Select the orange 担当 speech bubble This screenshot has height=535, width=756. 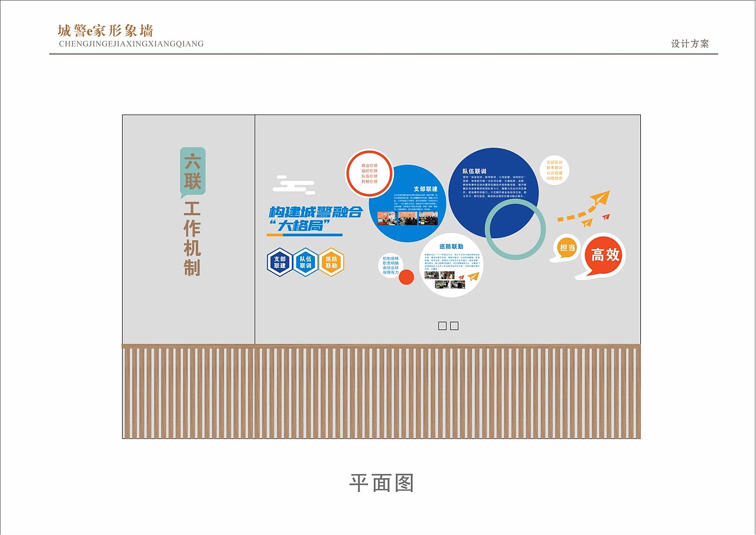click(x=566, y=248)
